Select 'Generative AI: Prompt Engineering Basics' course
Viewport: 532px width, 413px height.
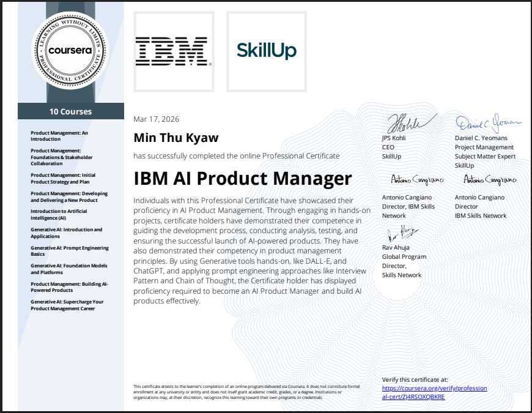pos(70,251)
